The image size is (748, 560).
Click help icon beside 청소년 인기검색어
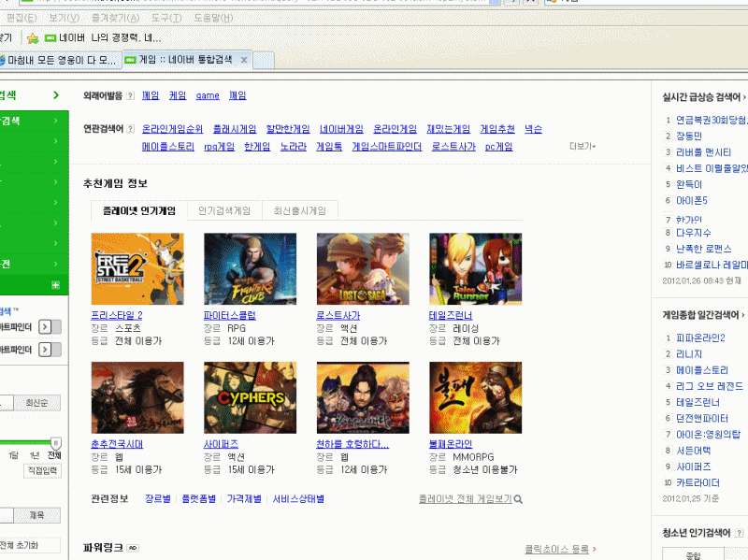coord(739,533)
